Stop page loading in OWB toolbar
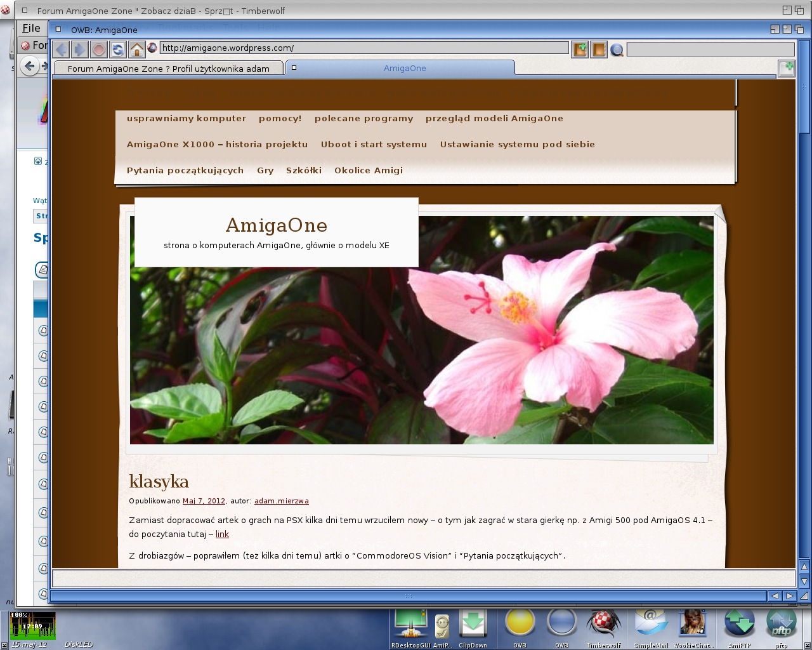Viewport: 812px width, 650px height. (99, 49)
